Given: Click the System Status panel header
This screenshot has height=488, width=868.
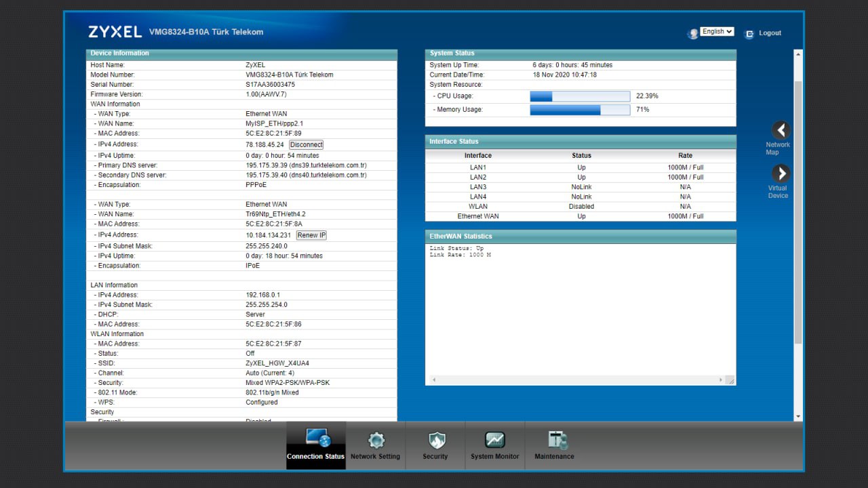Looking at the screenshot, I should click(580, 54).
